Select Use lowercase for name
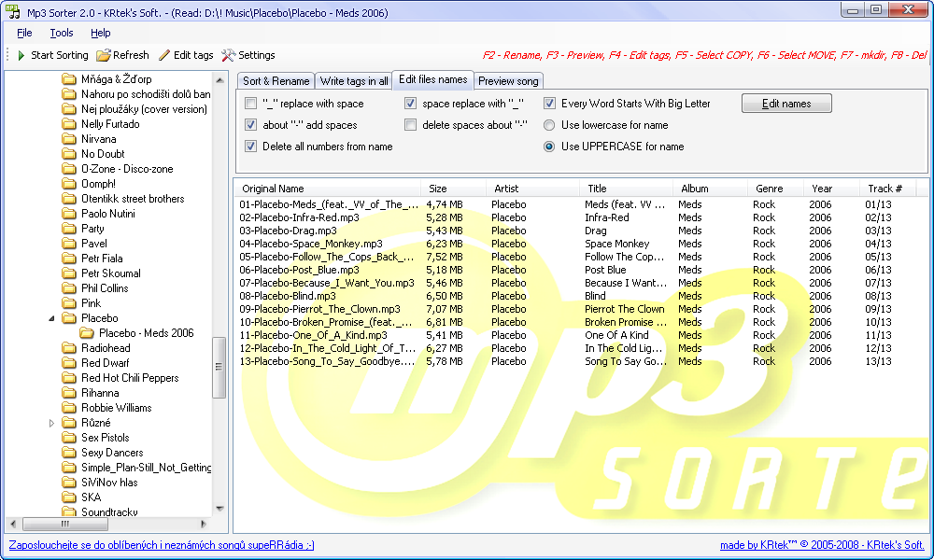This screenshot has height=560, width=934. (549, 125)
